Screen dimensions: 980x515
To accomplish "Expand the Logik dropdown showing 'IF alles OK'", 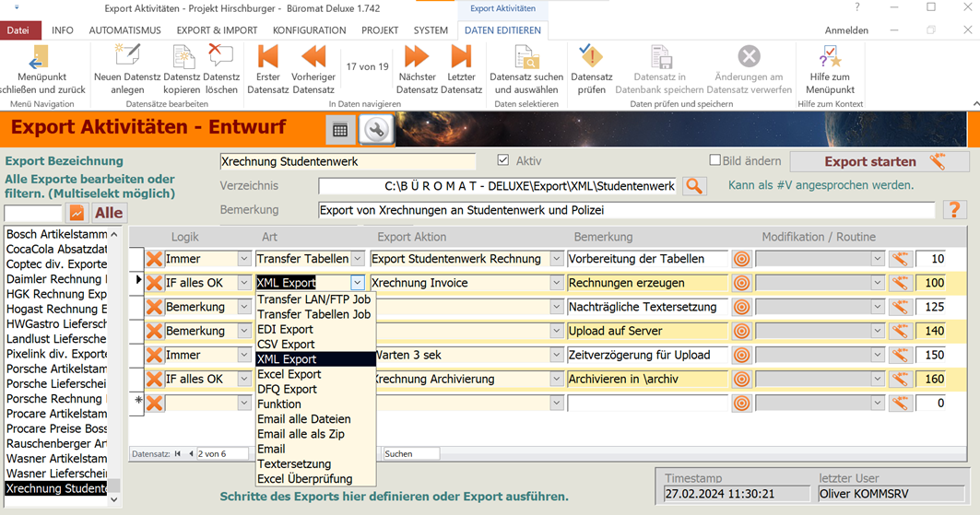I will point(243,284).
